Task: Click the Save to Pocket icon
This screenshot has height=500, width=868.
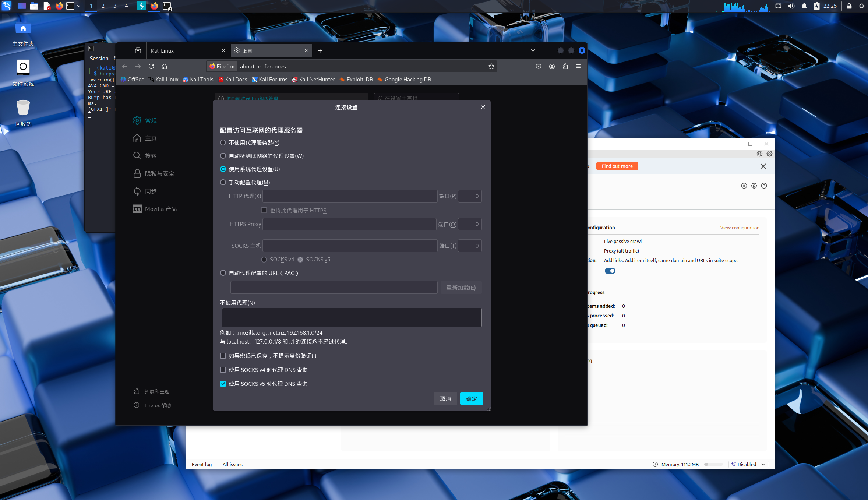Action: [x=538, y=66]
